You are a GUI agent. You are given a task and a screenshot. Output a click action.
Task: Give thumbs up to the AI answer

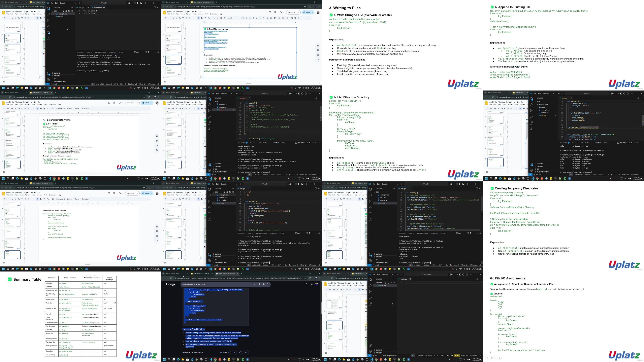[240, 353]
